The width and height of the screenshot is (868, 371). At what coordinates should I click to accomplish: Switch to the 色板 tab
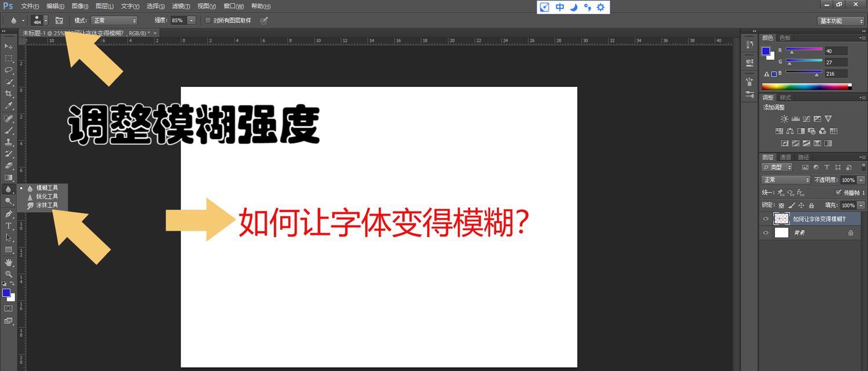tap(785, 38)
